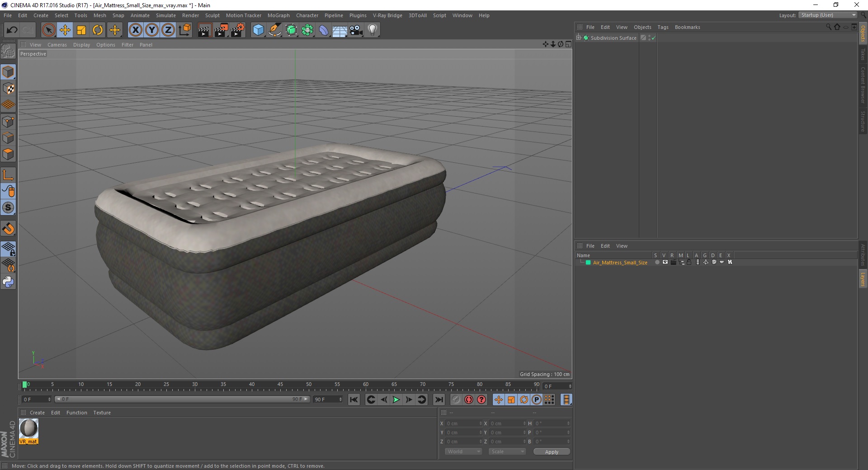Toggle the coordinate system icon
This screenshot has width=868, height=470.
pos(185,30)
